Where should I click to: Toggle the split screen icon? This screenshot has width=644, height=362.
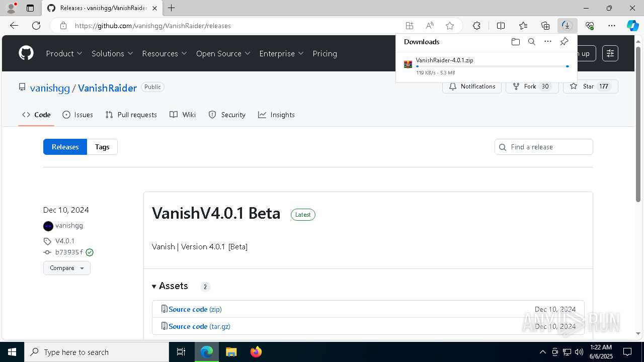click(501, 26)
